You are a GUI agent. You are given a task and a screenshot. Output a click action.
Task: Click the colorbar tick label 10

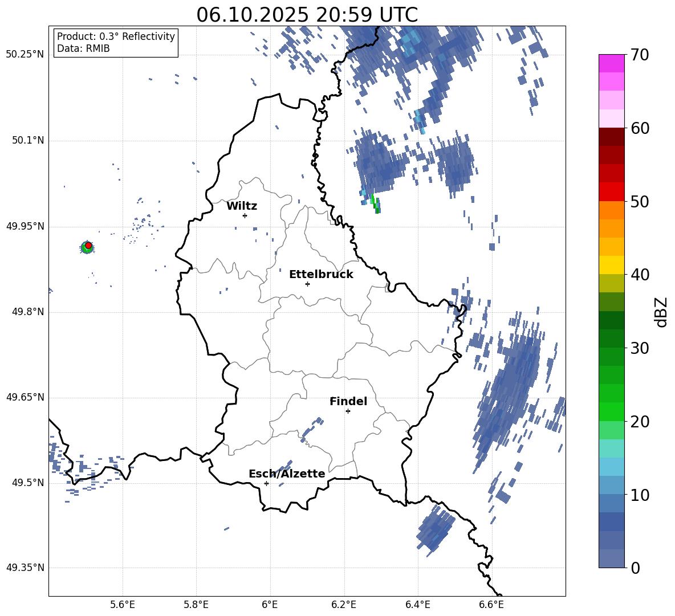tap(640, 495)
